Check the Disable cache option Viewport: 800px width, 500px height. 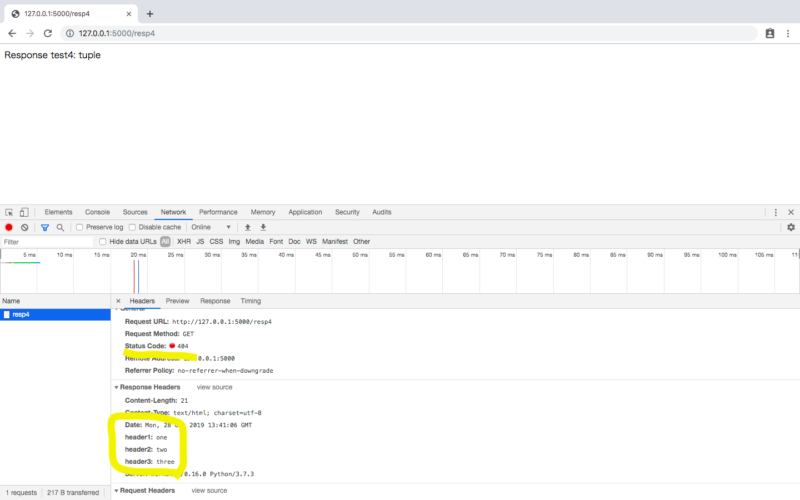pyautogui.click(x=133, y=227)
